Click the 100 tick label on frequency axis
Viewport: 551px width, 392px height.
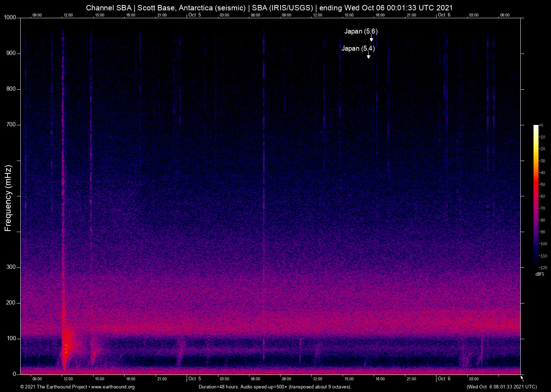(11, 338)
